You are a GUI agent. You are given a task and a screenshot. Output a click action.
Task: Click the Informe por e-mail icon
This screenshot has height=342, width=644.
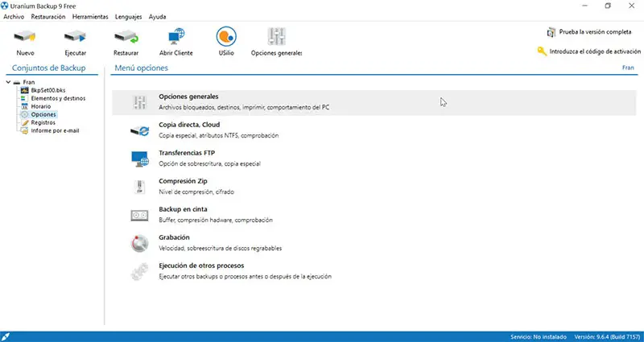click(x=24, y=131)
